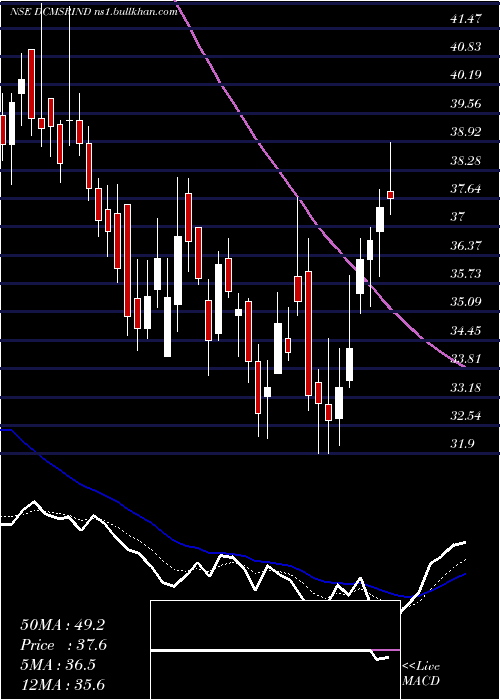Click the 50MA : 49.2 reading
The height and width of the screenshot is (700, 500).
coord(62,625)
